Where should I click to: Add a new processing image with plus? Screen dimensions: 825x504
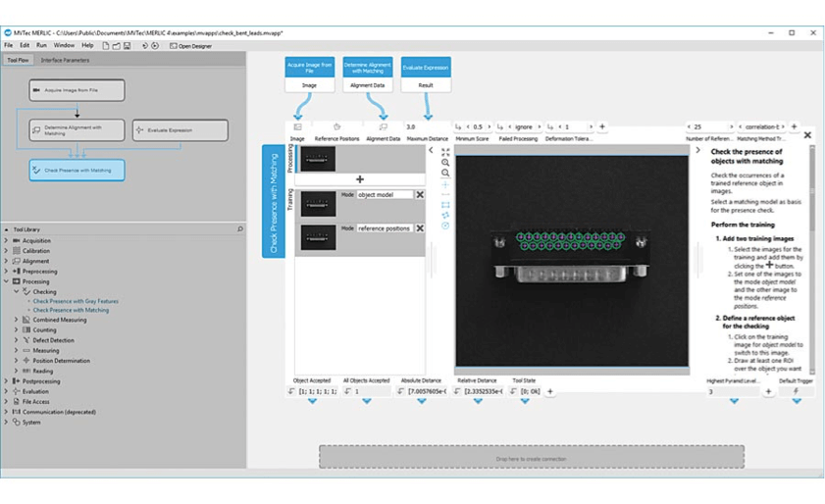pyautogui.click(x=360, y=179)
